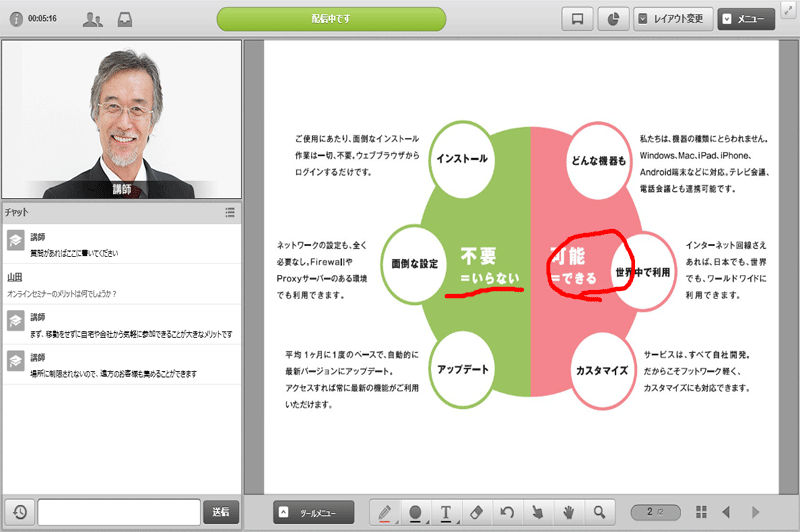Screen dimensions: 800x532
Task: Go to the previous slide
Action: click(x=727, y=512)
